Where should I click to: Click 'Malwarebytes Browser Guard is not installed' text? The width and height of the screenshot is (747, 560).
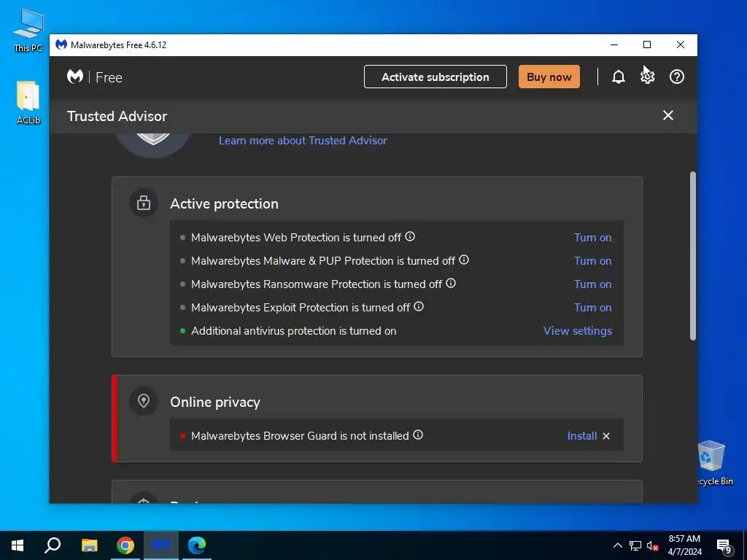click(300, 436)
